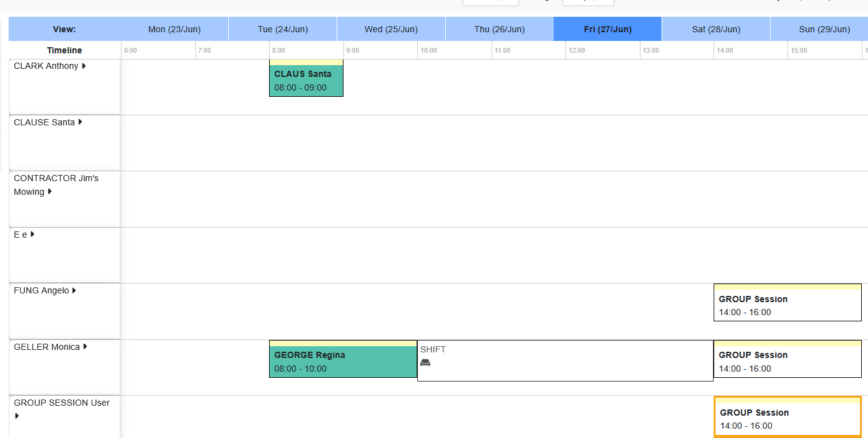This screenshot has height=438, width=868.
Task: Switch to the Mon (23/Jun) day tab
Action: coord(174,29)
